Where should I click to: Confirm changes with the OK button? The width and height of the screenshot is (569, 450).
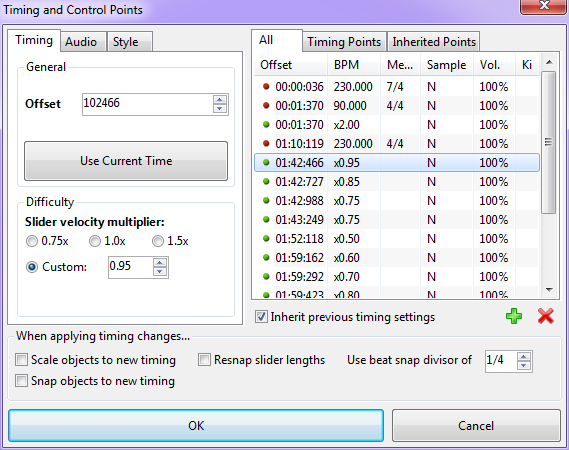click(196, 425)
